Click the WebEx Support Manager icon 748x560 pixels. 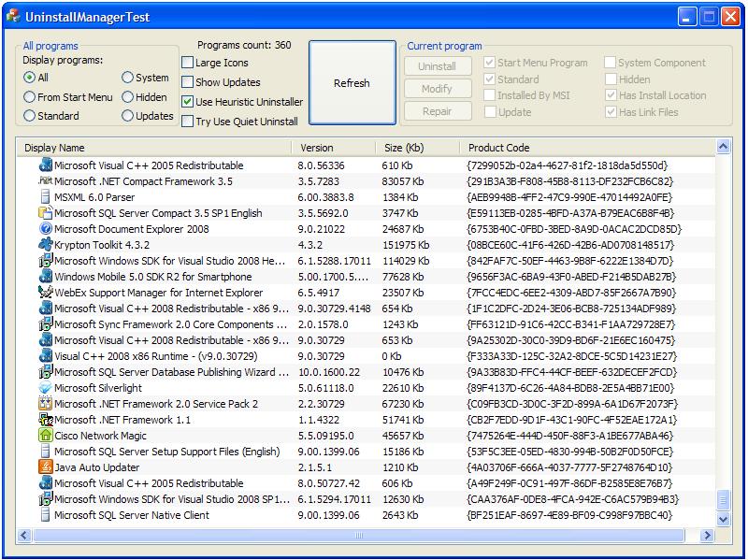tap(45, 293)
